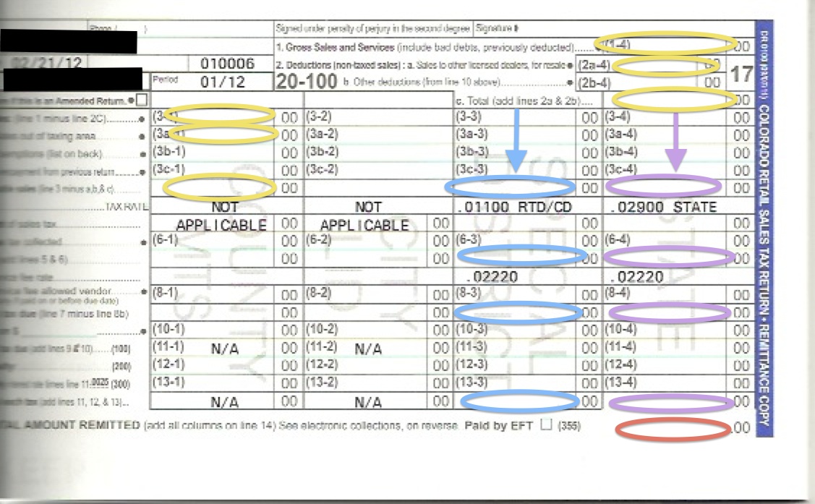Select the (12-2) field
This screenshot has width=815, height=504.
[x=365, y=365]
